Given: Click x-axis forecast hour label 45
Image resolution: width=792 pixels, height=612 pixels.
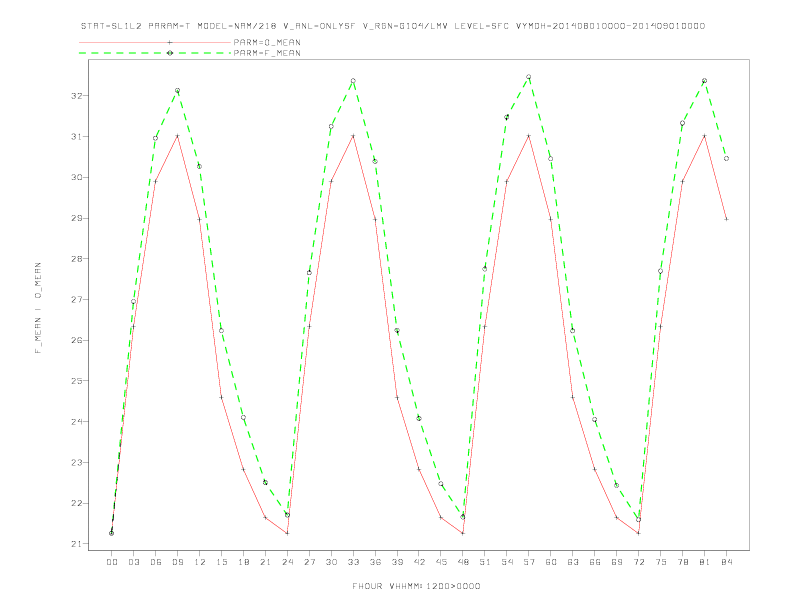Looking at the screenshot, I should pos(441,562).
